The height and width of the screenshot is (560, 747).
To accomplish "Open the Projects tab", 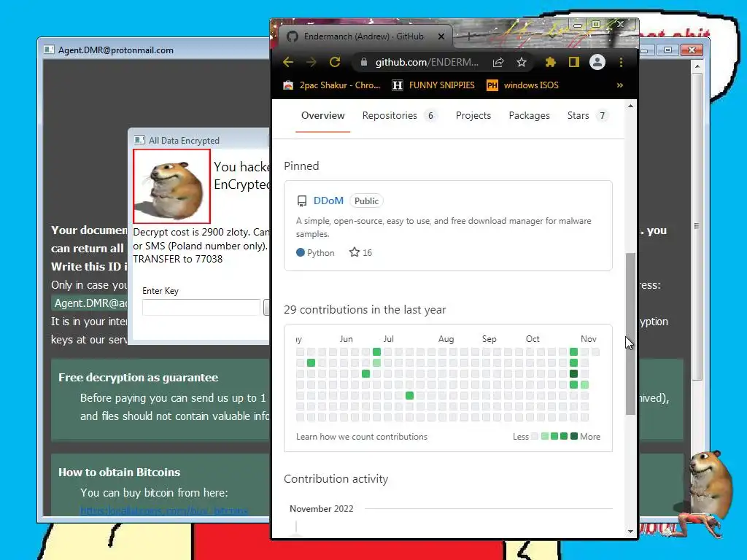I will [x=473, y=115].
